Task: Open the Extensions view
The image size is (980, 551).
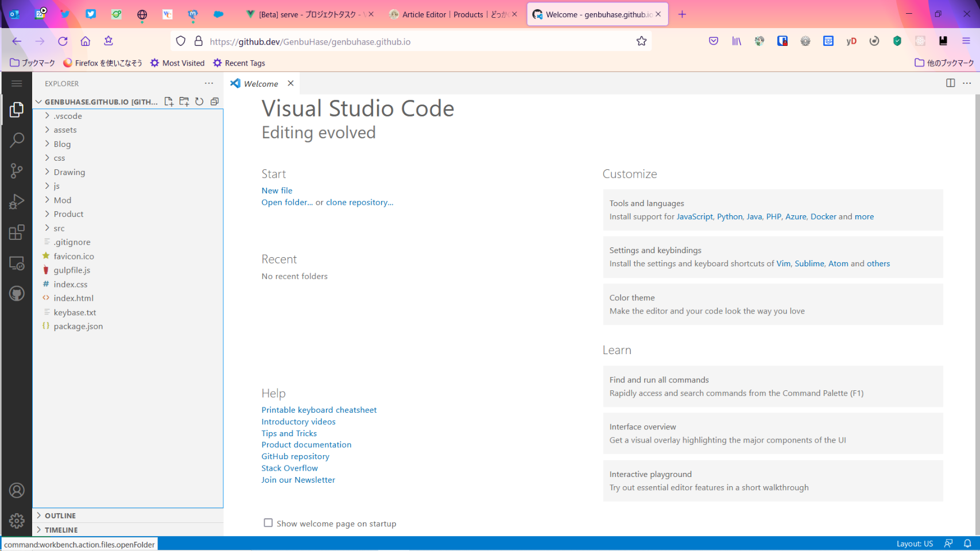Action: coord(17,232)
